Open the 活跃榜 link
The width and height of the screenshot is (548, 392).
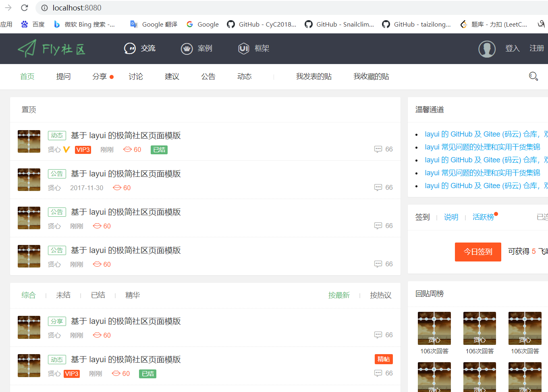pyautogui.click(x=483, y=217)
